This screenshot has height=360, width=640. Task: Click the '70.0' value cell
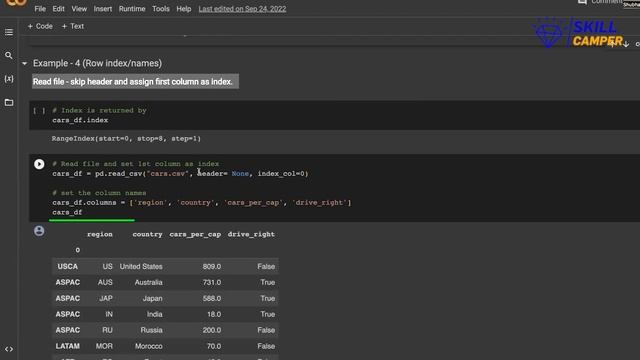click(214, 346)
